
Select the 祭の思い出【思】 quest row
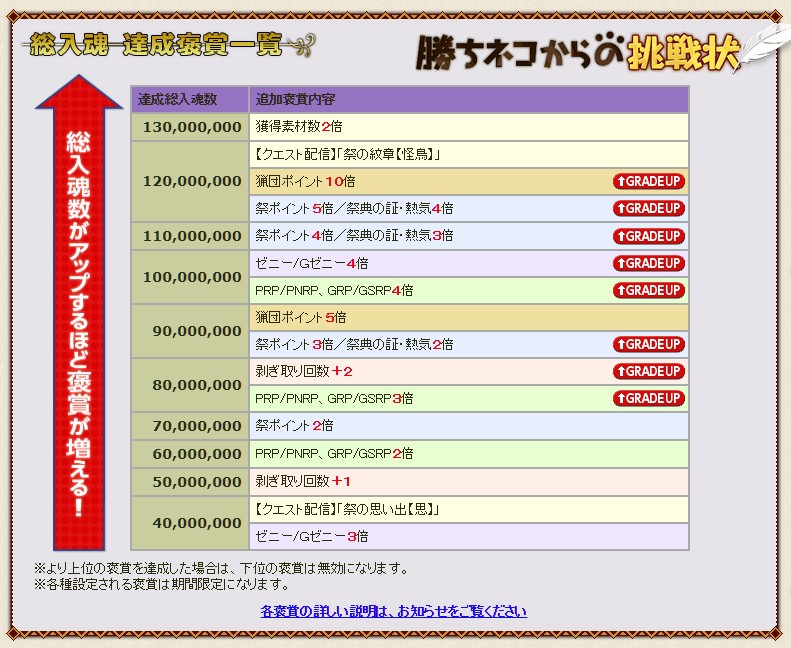469,509
